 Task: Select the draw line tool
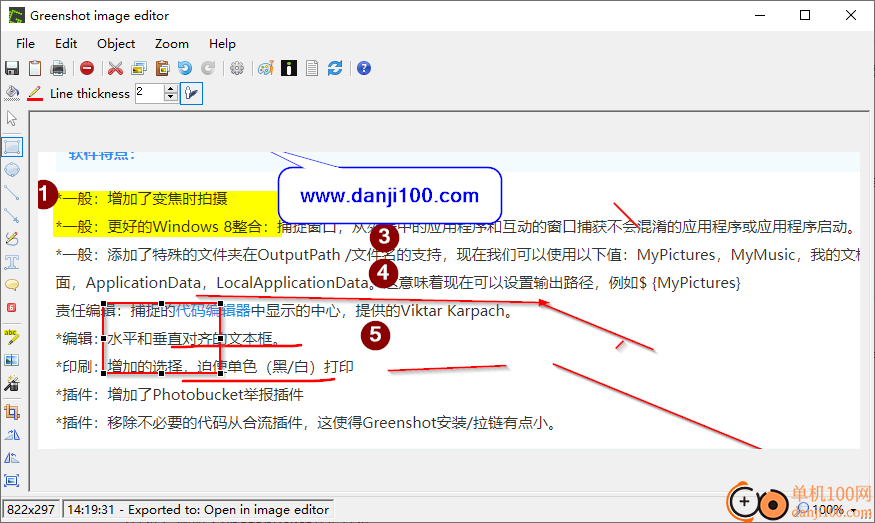click(12, 193)
